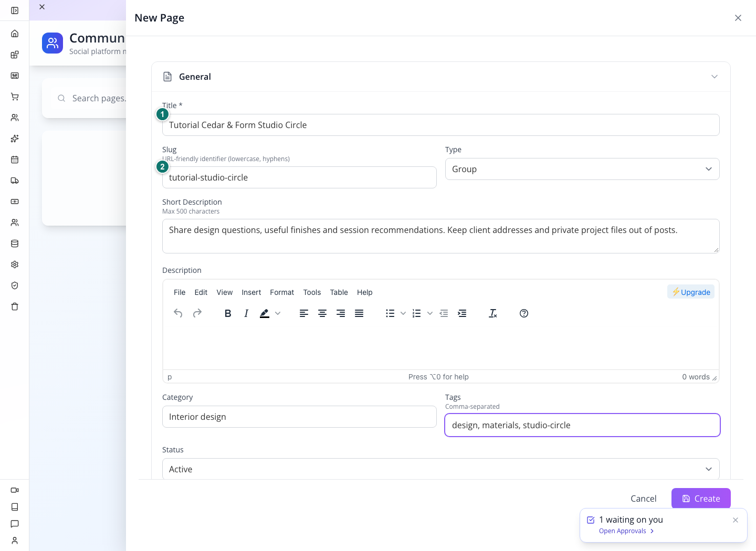756x551 pixels.
Task: Click the Title input field
Action: pyautogui.click(x=441, y=125)
